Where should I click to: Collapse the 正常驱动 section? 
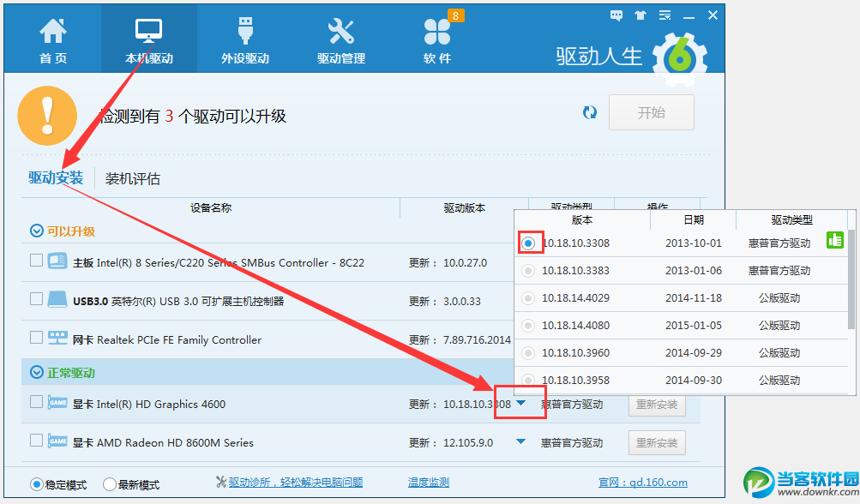pos(37,372)
